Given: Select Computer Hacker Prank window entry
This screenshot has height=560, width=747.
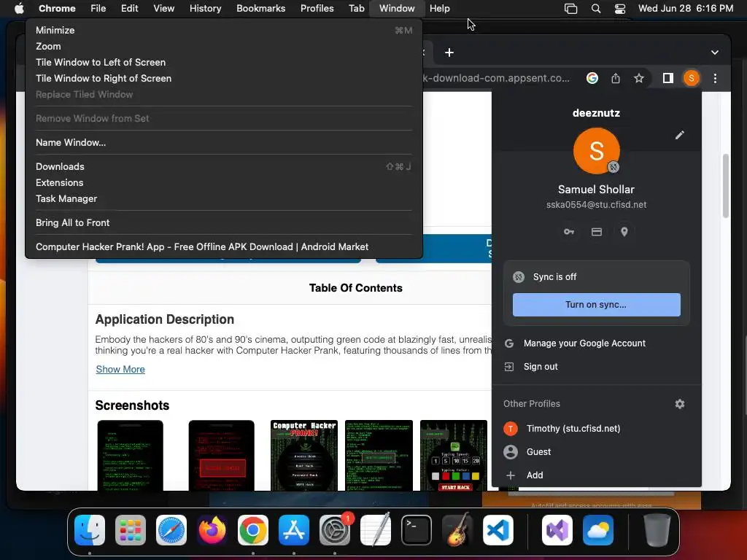Looking at the screenshot, I should [224, 246].
